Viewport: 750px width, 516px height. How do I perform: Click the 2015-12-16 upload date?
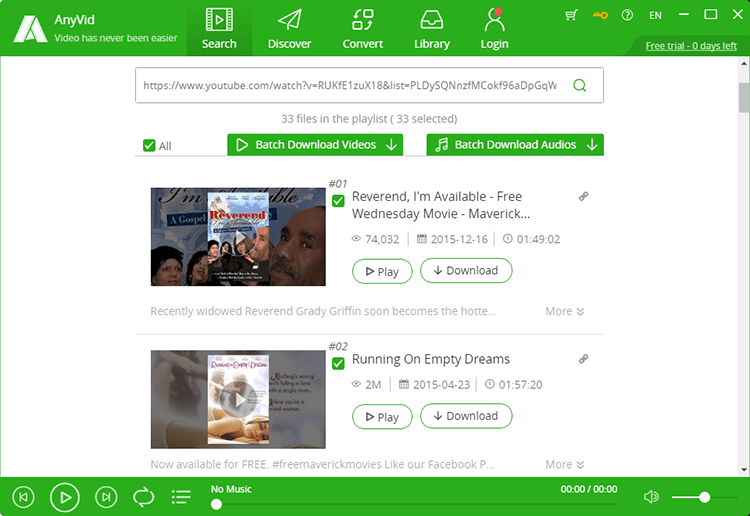click(x=459, y=239)
